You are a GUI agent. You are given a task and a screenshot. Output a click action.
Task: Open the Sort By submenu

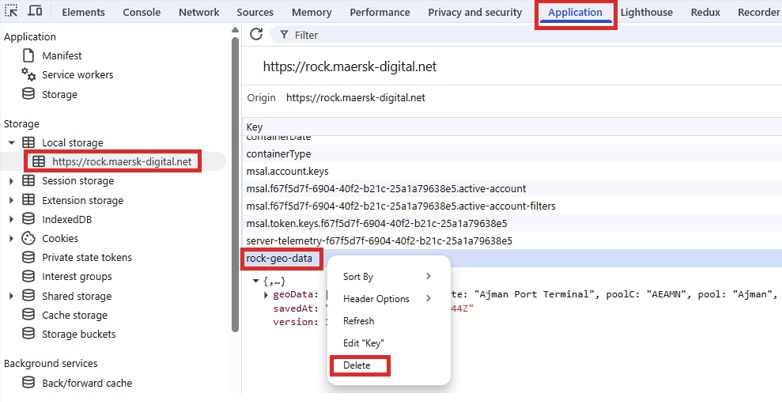(388, 277)
